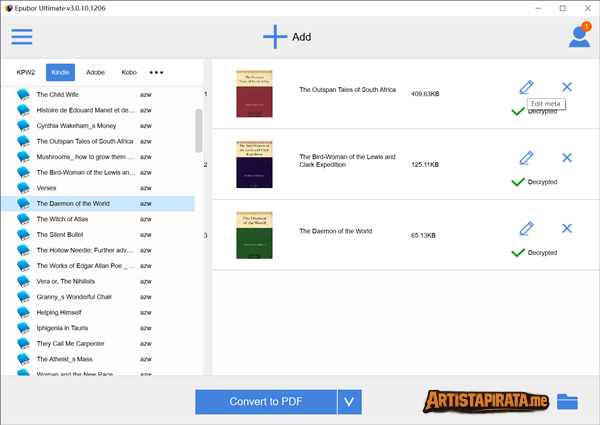600x425 pixels.
Task: Click book icon beside The Silent Bullet
Action: (x=23, y=234)
